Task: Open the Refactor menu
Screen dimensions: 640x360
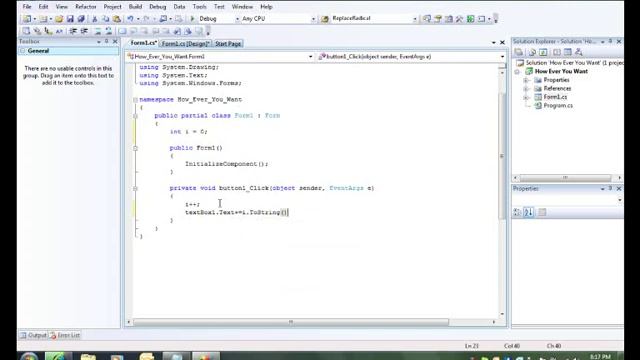Action: click(86, 7)
